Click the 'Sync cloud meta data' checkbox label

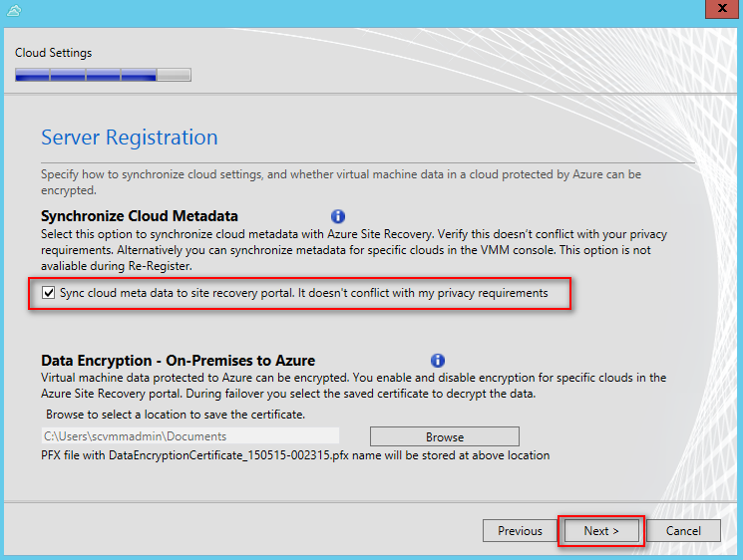click(x=304, y=293)
